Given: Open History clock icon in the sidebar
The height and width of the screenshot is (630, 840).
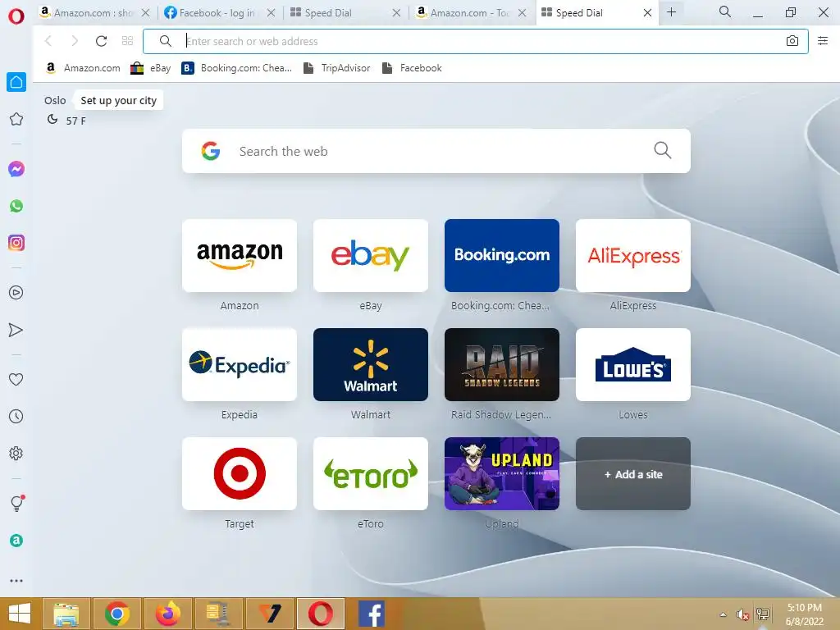Looking at the screenshot, I should (16, 416).
